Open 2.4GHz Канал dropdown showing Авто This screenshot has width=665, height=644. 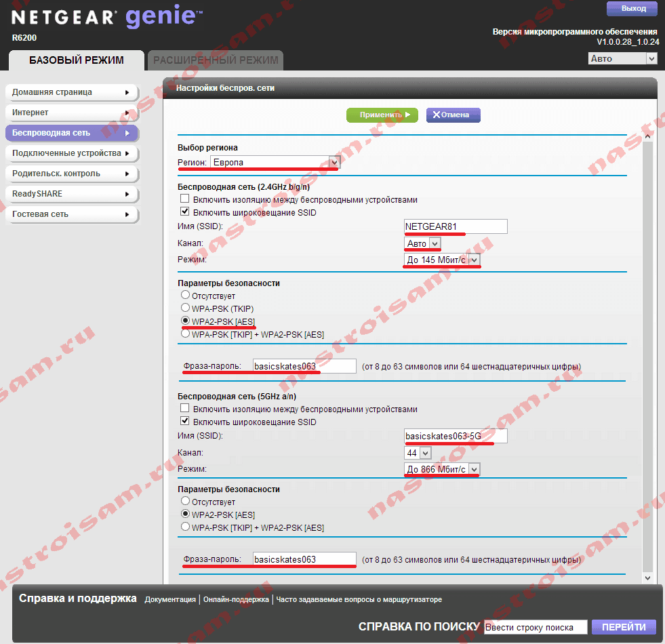click(422, 243)
